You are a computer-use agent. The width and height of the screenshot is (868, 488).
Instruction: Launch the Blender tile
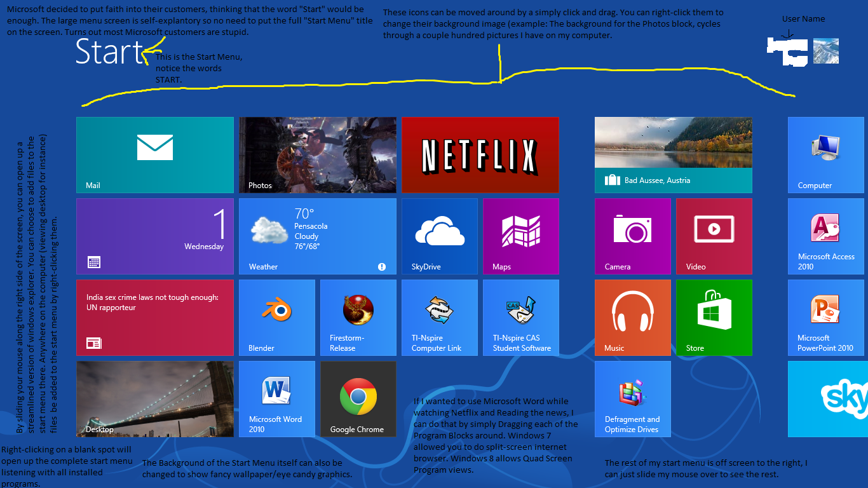277,318
